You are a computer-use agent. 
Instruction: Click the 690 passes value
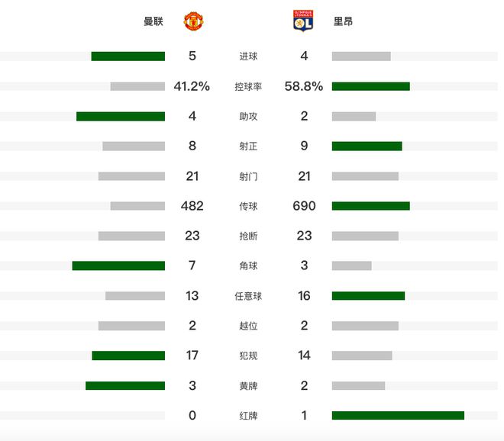click(x=304, y=206)
